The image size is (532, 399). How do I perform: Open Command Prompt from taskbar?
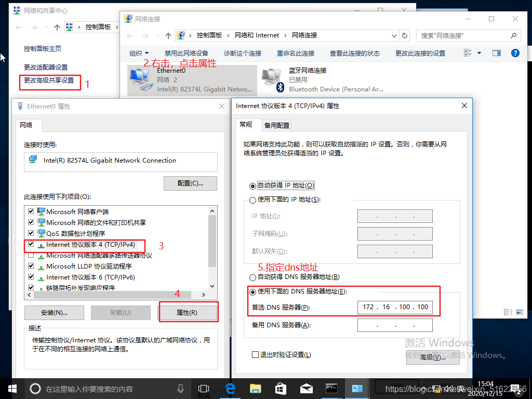tap(331, 389)
